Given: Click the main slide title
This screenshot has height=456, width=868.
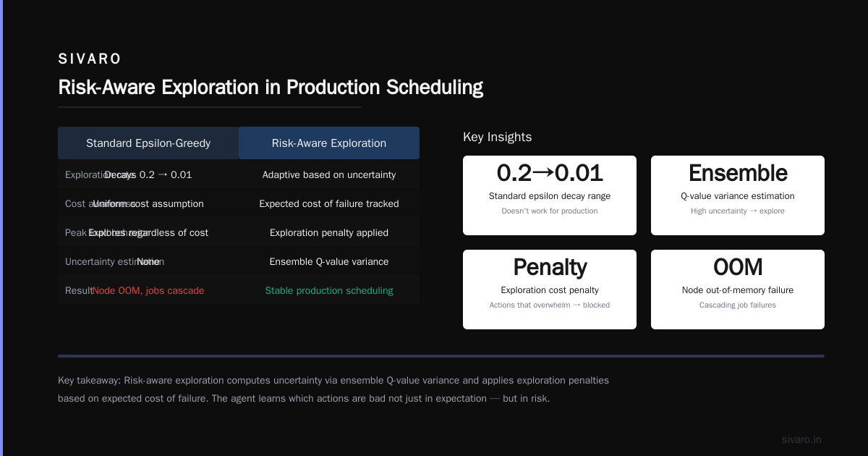Looking at the screenshot, I should tap(271, 88).
